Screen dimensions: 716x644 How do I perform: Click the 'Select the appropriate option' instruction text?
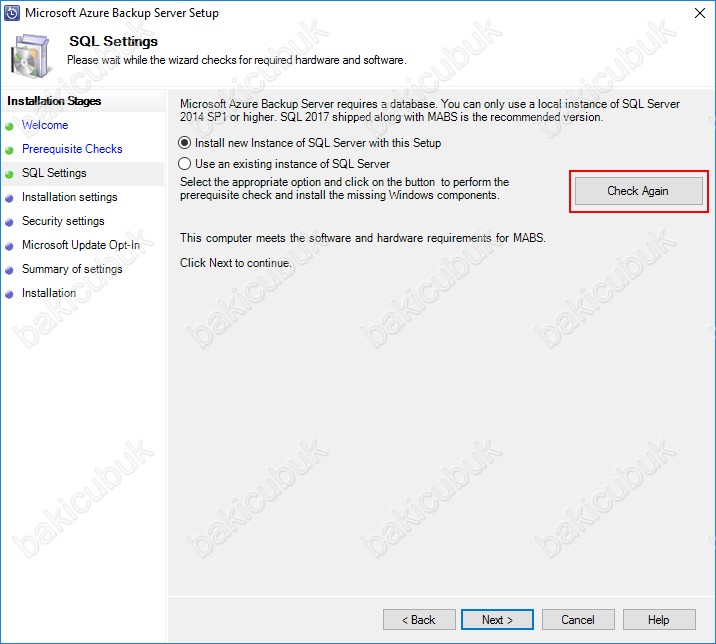(x=344, y=189)
